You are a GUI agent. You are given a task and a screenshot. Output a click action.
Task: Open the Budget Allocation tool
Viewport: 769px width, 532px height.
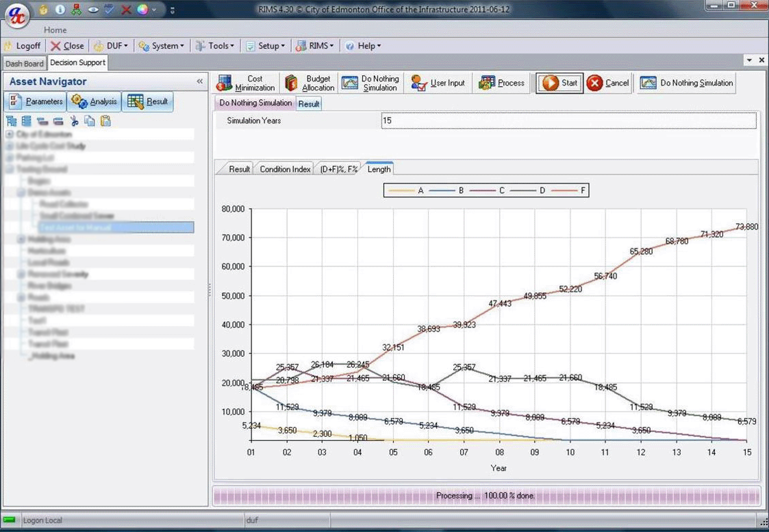coord(309,83)
